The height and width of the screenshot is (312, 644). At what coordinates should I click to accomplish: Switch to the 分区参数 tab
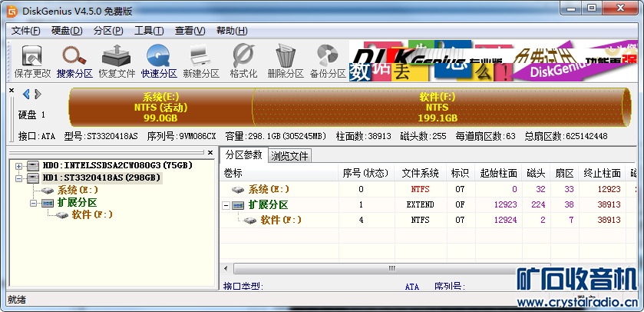coord(243,155)
